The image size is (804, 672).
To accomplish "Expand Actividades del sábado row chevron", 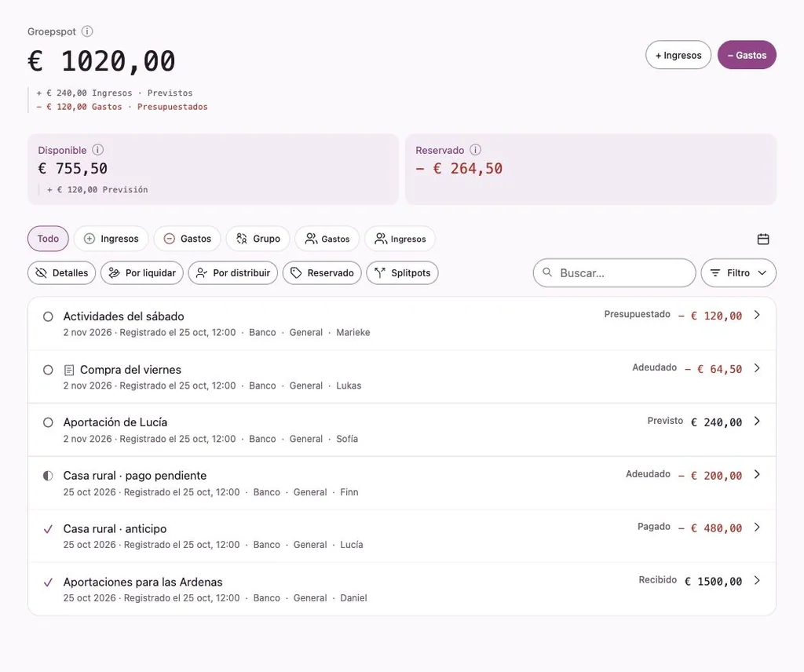I will [x=757, y=315].
